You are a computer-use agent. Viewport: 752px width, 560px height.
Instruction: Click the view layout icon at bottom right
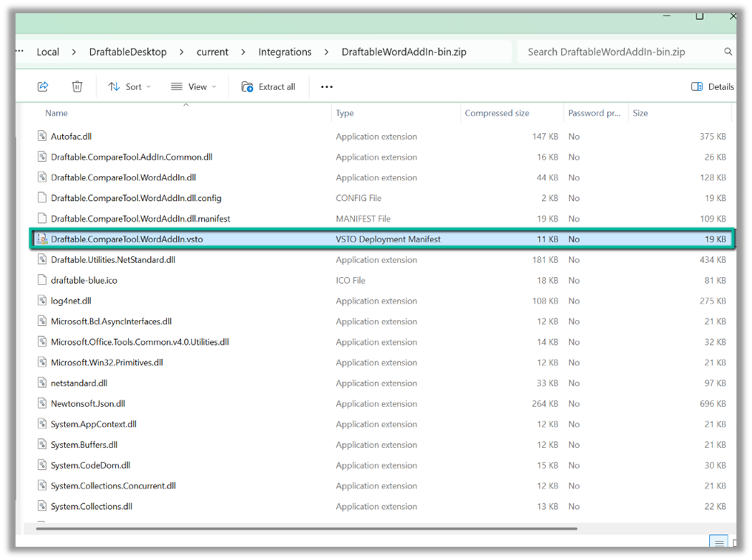point(718,541)
